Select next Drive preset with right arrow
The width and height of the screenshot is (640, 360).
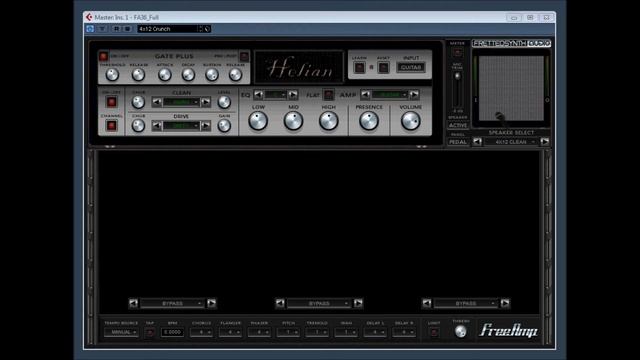pos(206,126)
